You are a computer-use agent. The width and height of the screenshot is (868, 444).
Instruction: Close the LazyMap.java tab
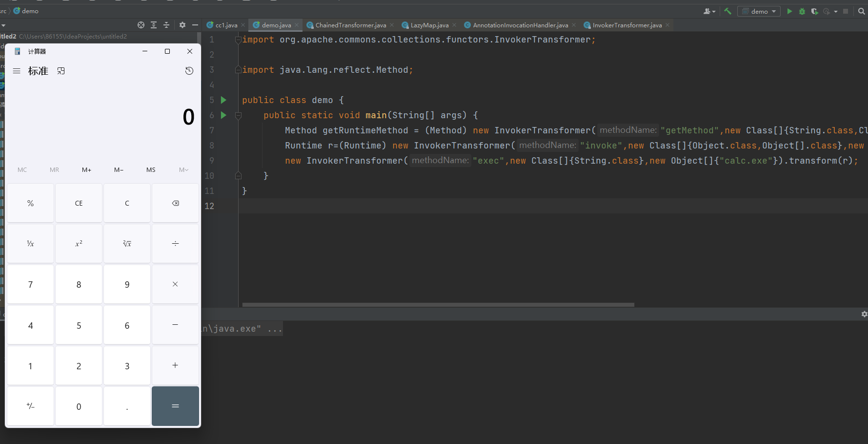click(x=454, y=25)
